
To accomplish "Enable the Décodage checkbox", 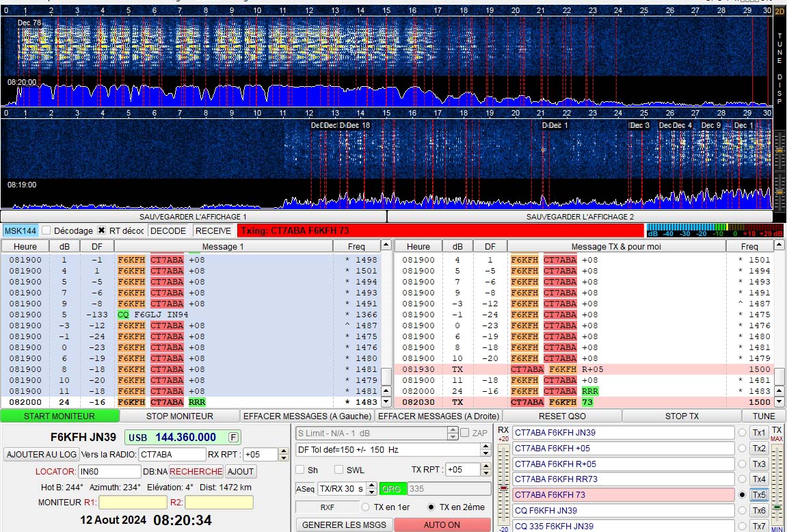I will 46,231.
